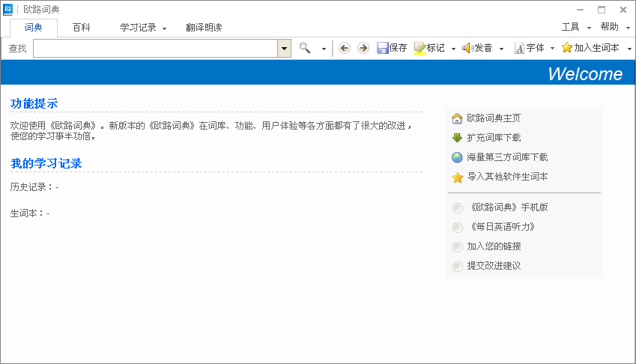Expand the 学习记录 dropdown arrow
The width and height of the screenshot is (636, 364).
coord(164,28)
